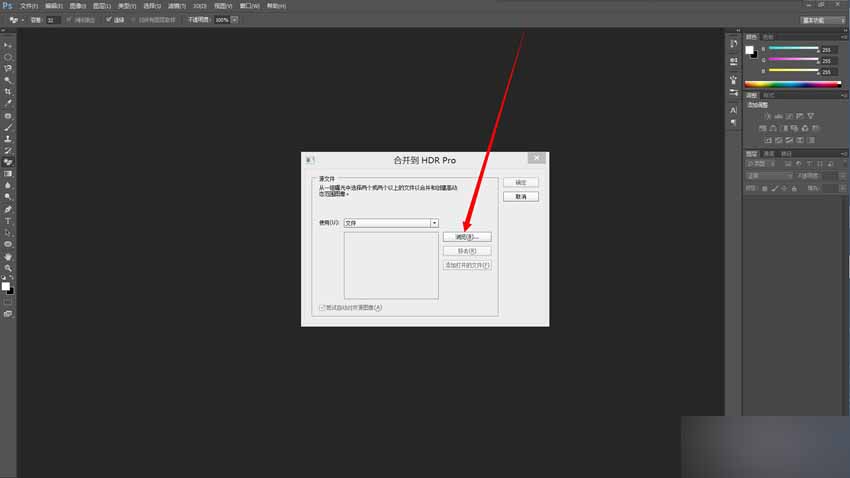
Task: Open the Character panel icon
Action: click(733, 110)
